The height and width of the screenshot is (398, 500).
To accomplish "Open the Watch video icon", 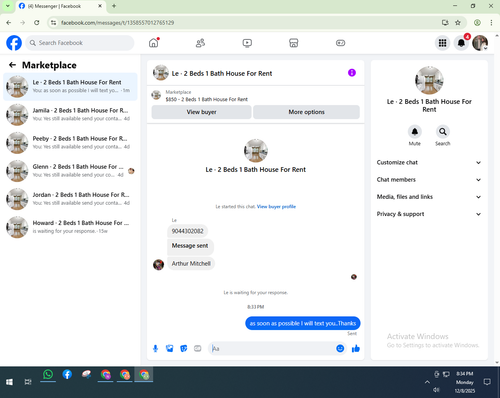I will pyautogui.click(x=247, y=43).
